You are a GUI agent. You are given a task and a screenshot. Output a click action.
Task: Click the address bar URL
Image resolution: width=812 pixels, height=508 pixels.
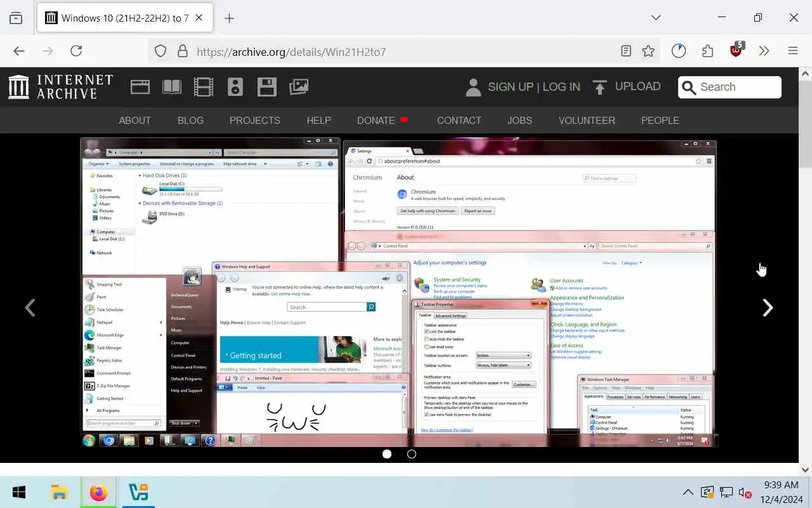pyautogui.click(x=291, y=52)
